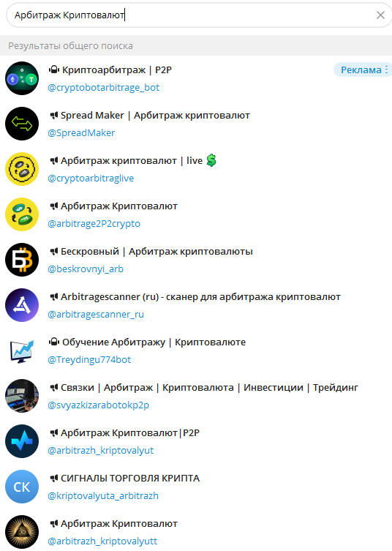This screenshot has height=551, width=392.
Task: Open Криптоарбитраж | P2P bot avatar
Action: 22,78
